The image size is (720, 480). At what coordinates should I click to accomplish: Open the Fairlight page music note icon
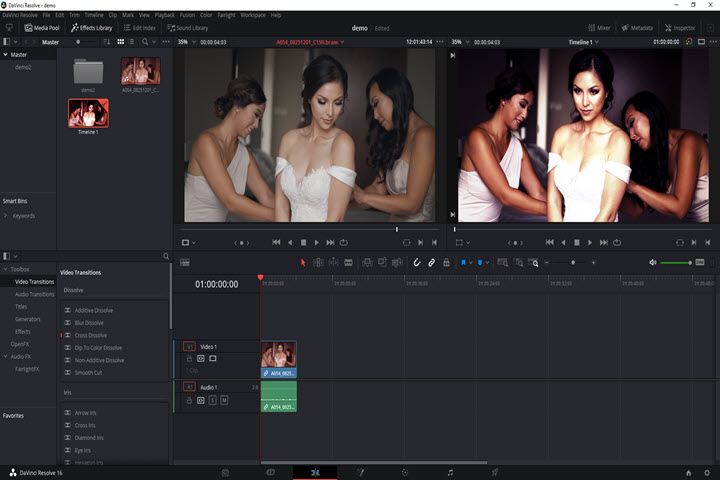[450, 472]
